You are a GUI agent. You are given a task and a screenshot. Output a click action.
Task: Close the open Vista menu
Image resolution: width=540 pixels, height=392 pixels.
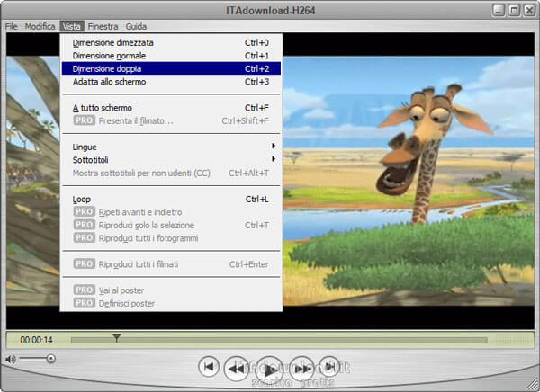coord(71,26)
